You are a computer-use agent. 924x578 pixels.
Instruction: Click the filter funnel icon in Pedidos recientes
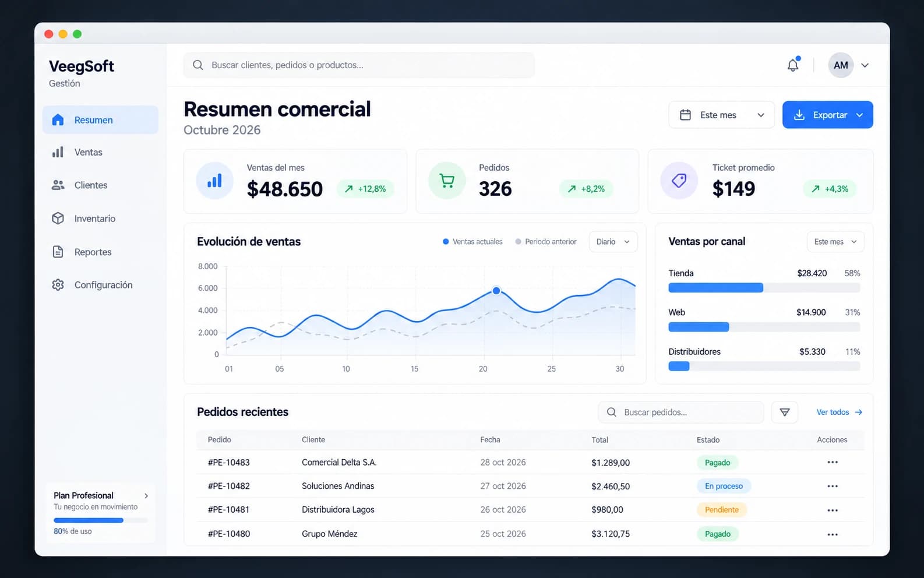tap(785, 412)
